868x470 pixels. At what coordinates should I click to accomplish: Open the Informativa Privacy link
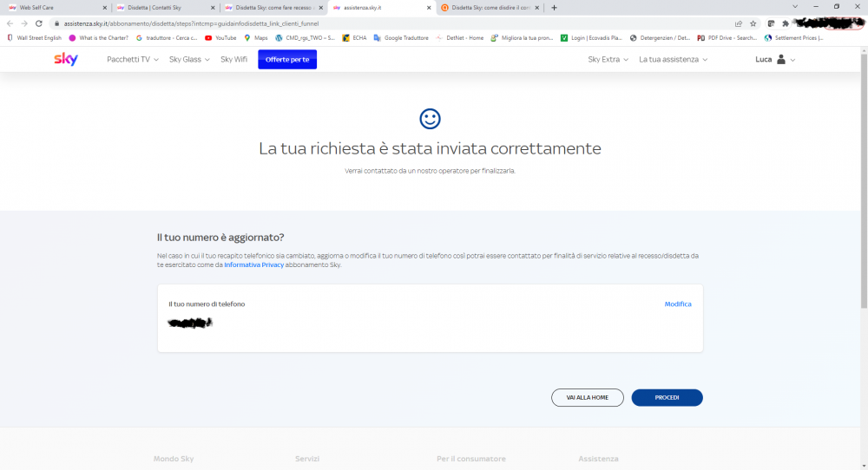253,264
